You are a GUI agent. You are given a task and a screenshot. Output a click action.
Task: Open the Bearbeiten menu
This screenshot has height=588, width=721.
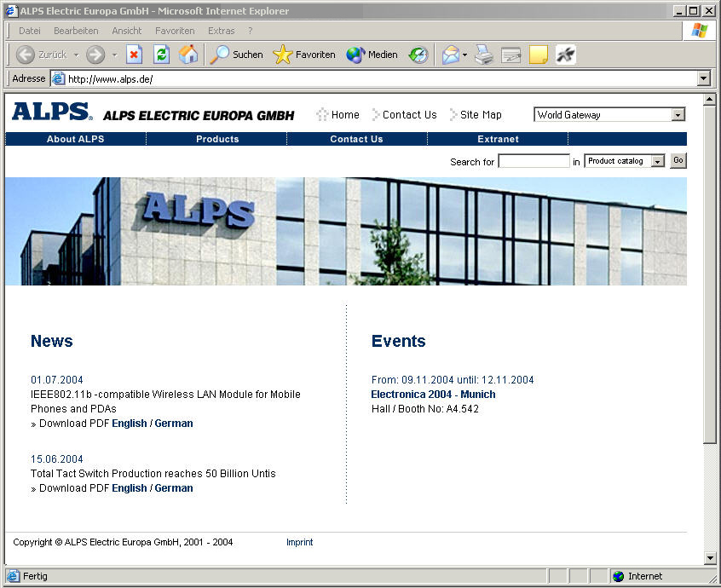[76, 31]
